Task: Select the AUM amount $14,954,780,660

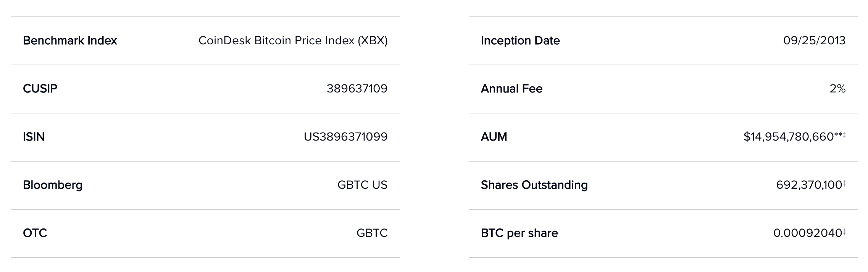Action: pyautogui.click(x=789, y=137)
